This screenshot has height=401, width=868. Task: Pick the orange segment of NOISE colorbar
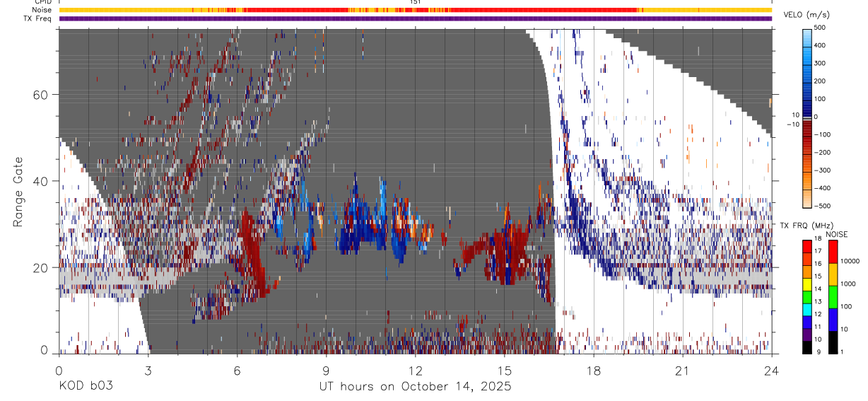tap(833, 274)
